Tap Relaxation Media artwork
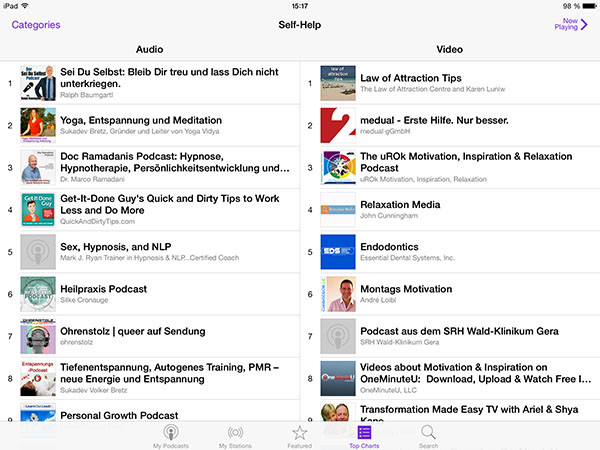Screen dimensions: 600x450 (x=338, y=210)
